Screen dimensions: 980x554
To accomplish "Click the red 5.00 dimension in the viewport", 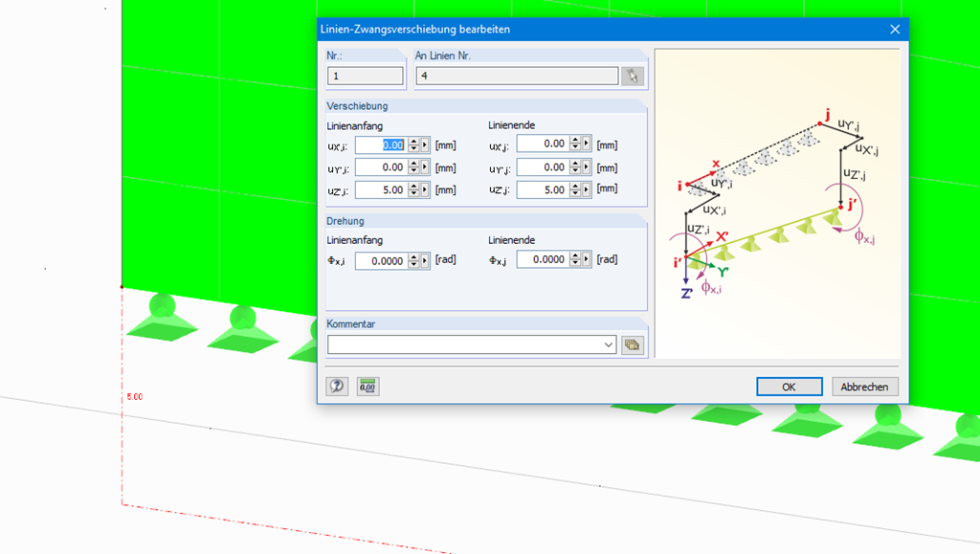I will coord(134,397).
